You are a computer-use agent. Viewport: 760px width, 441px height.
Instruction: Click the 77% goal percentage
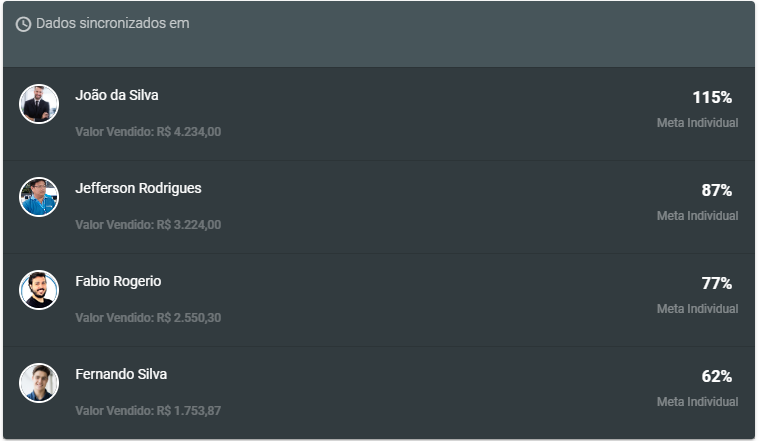(x=716, y=284)
